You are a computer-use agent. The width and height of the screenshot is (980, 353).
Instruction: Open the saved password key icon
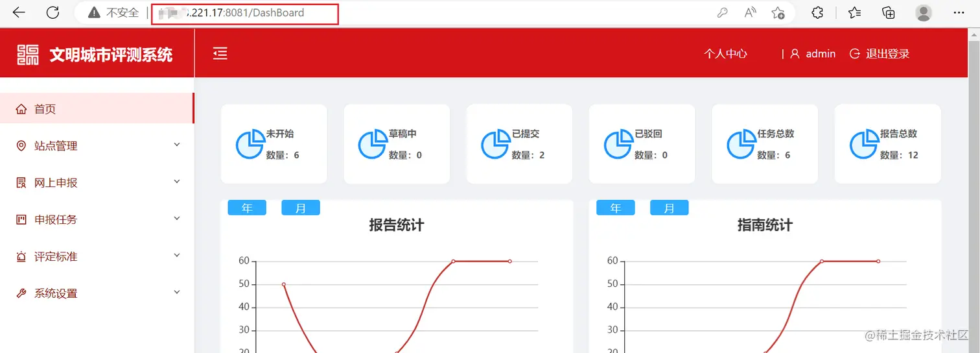[722, 13]
